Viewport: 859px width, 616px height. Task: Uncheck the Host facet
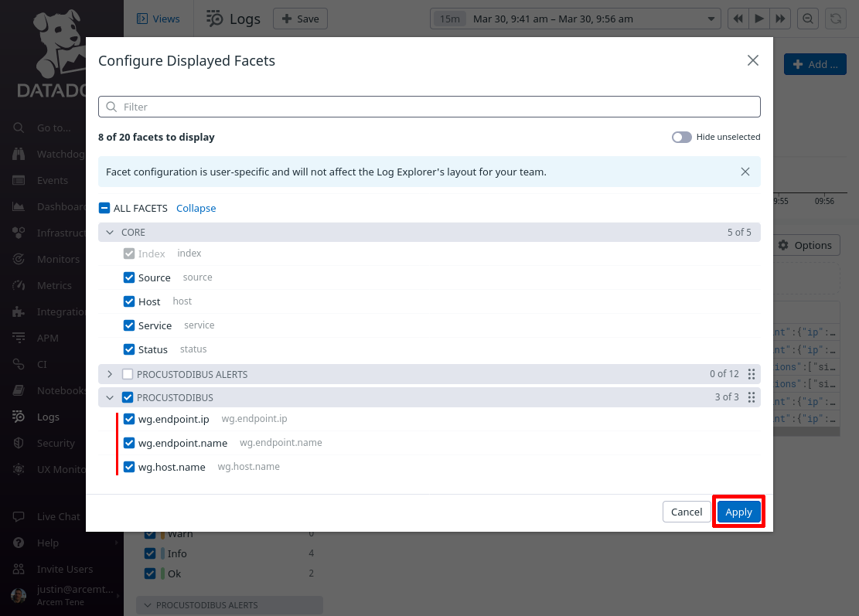pos(129,301)
